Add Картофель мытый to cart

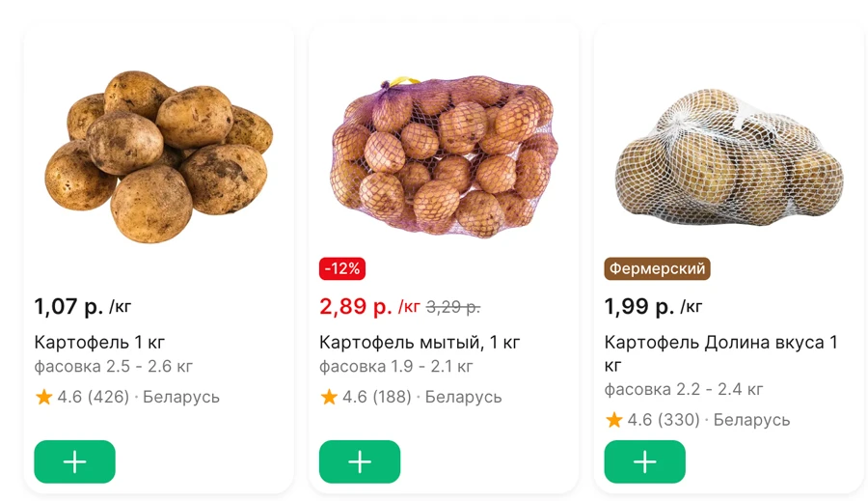point(360,461)
